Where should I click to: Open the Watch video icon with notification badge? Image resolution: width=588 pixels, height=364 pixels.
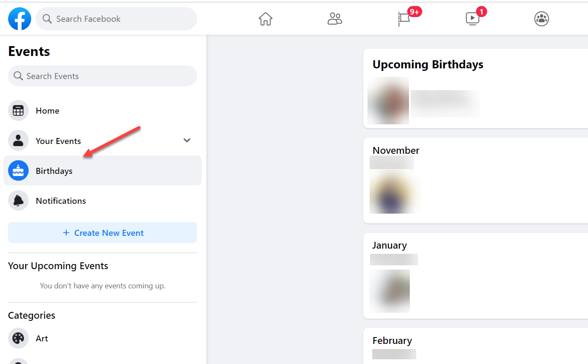coord(473,19)
